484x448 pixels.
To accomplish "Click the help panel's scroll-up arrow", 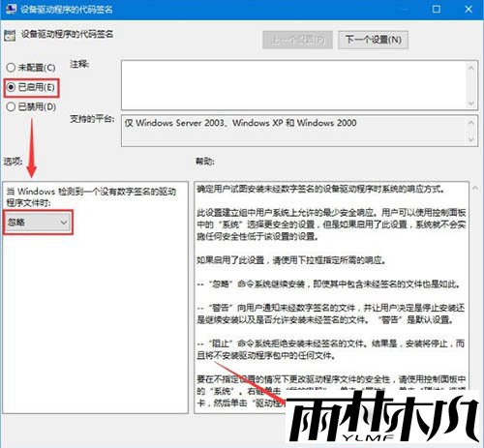I will (x=475, y=188).
